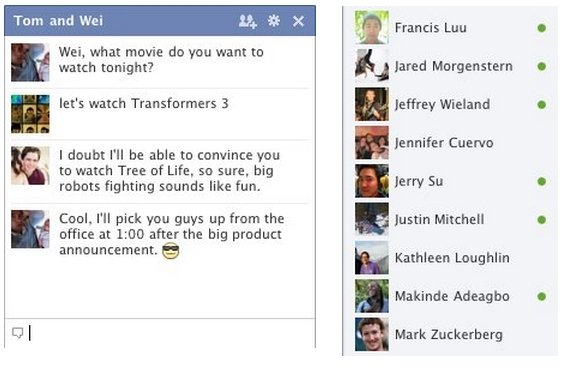Screen dimensions: 581x369
Task: Open chat with Jared Morgenstern
Action: pyautogui.click(x=450, y=66)
